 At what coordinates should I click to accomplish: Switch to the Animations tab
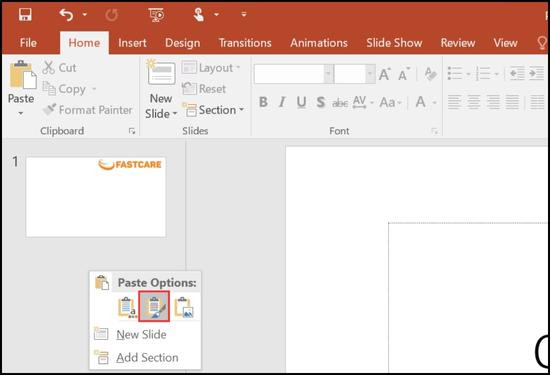[x=319, y=43]
